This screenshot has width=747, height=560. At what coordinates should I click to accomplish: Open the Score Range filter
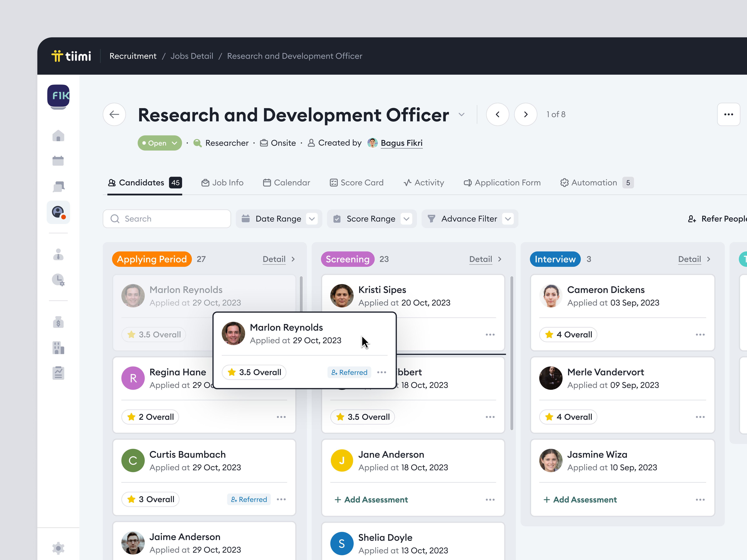click(371, 218)
